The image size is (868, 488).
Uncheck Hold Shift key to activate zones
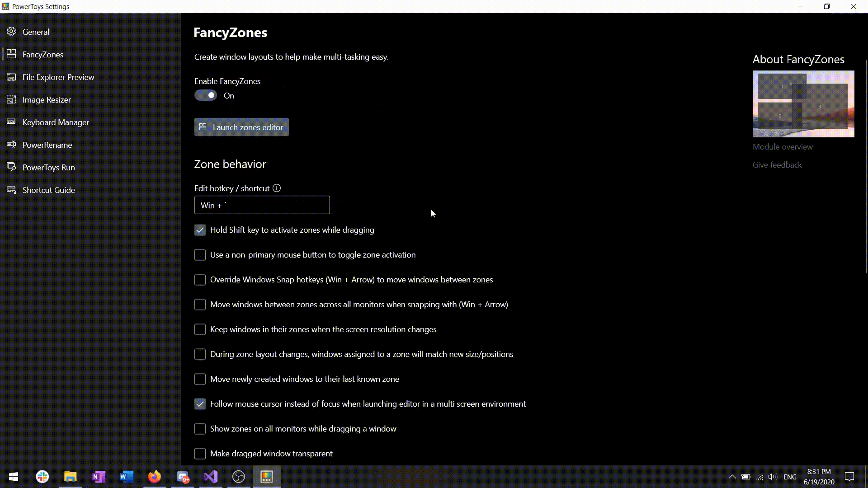[x=200, y=230]
